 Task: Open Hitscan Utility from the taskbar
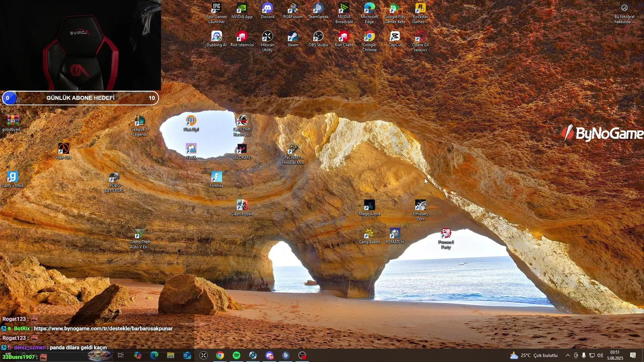(x=203, y=355)
